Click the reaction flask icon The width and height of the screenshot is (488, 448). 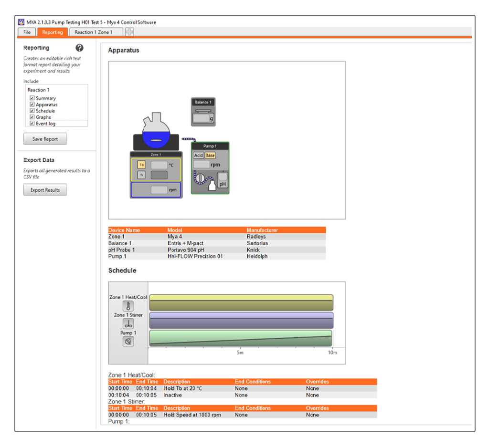pos(156,131)
